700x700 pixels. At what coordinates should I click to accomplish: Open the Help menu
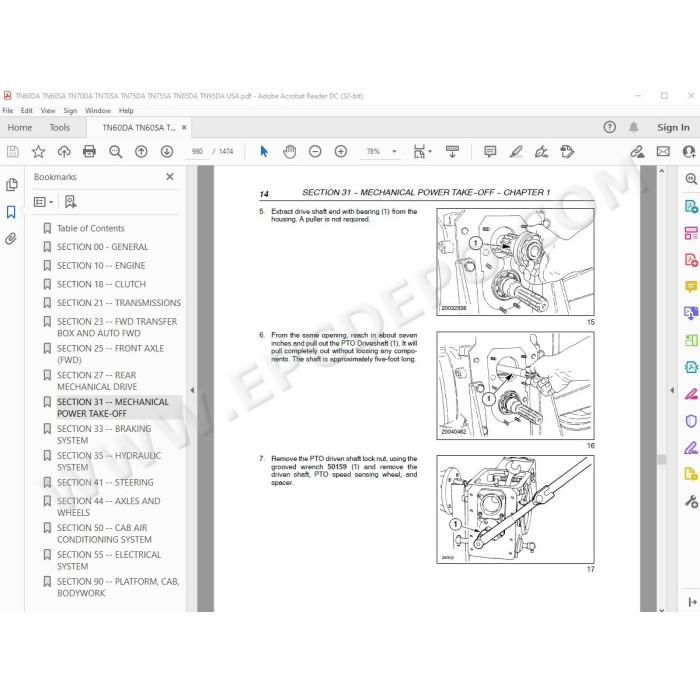pyautogui.click(x=126, y=110)
